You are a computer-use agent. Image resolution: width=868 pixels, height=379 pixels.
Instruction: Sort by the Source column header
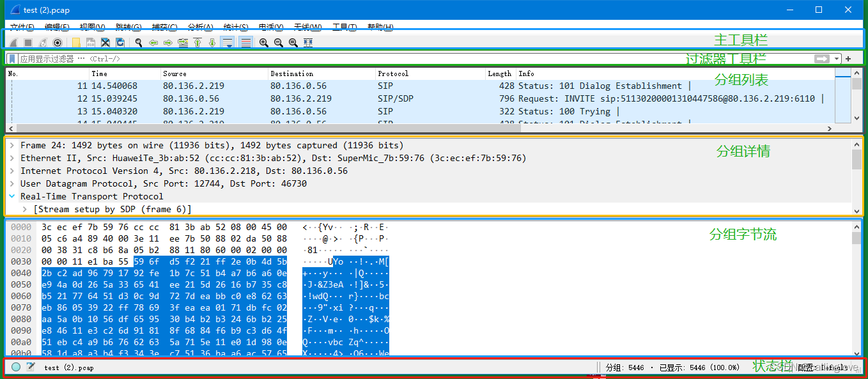pyautogui.click(x=214, y=73)
